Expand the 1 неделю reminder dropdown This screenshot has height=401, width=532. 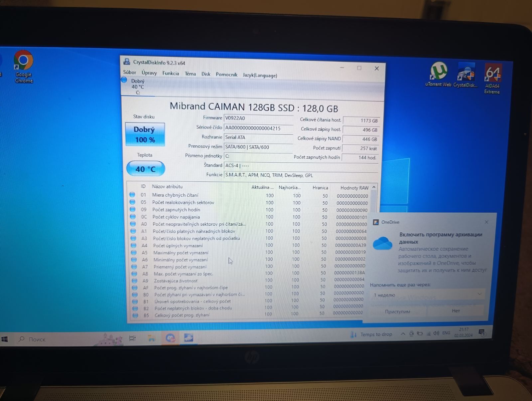[427, 294]
